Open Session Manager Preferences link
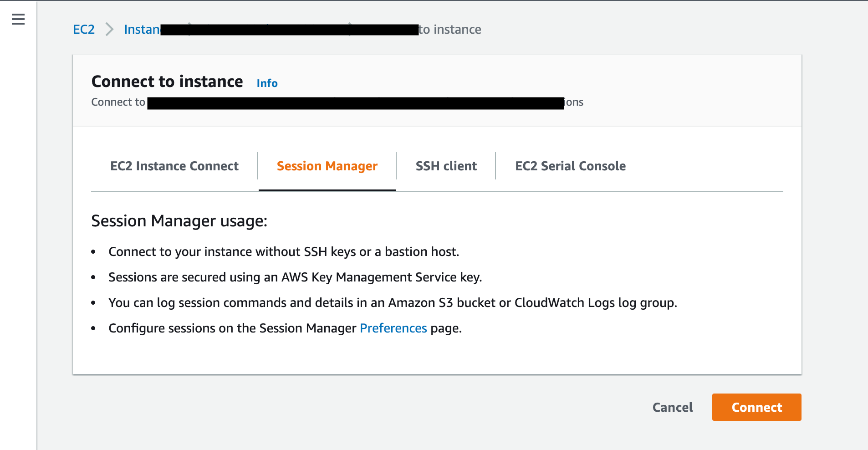This screenshot has height=450, width=868. click(x=393, y=328)
